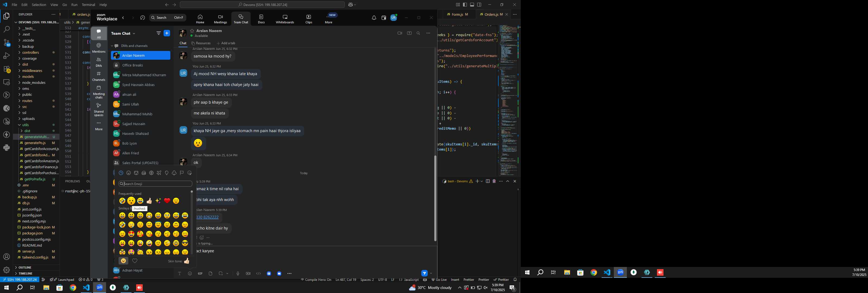Click the 330 8262222 phone link
Screen dimensions: 868x293
(207, 217)
